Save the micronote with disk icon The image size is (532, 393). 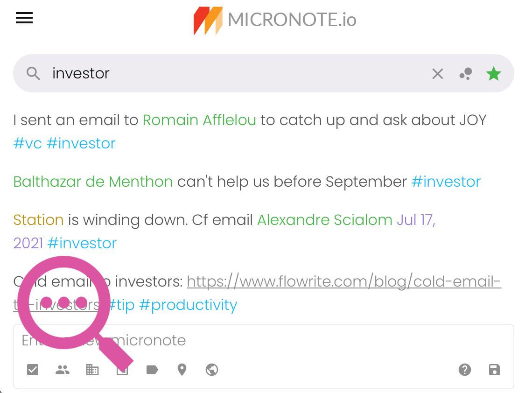coord(494,370)
